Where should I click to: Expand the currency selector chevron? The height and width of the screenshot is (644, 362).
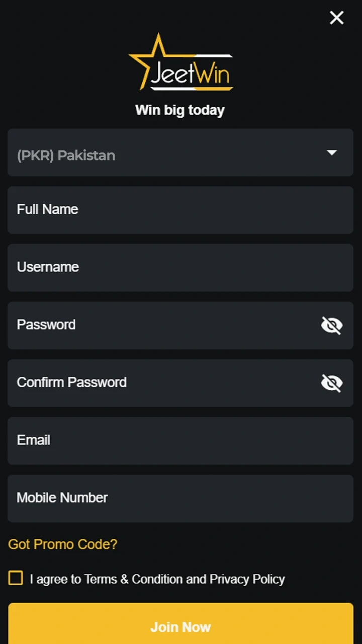[x=332, y=152]
